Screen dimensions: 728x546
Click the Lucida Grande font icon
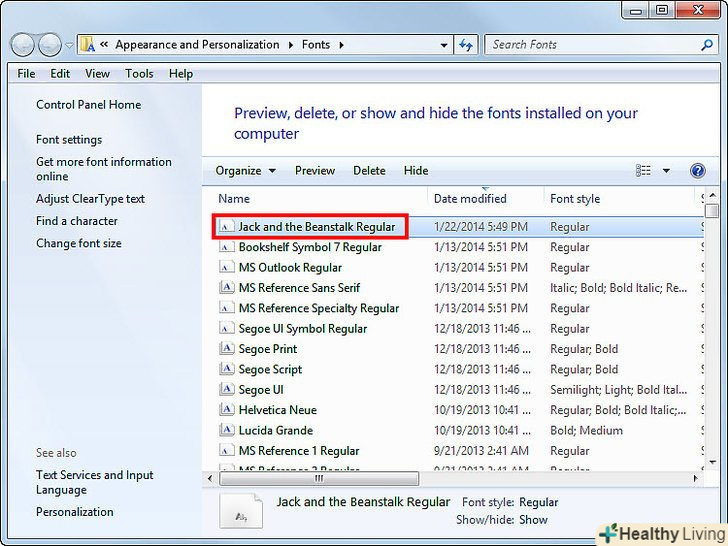tap(226, 430)
